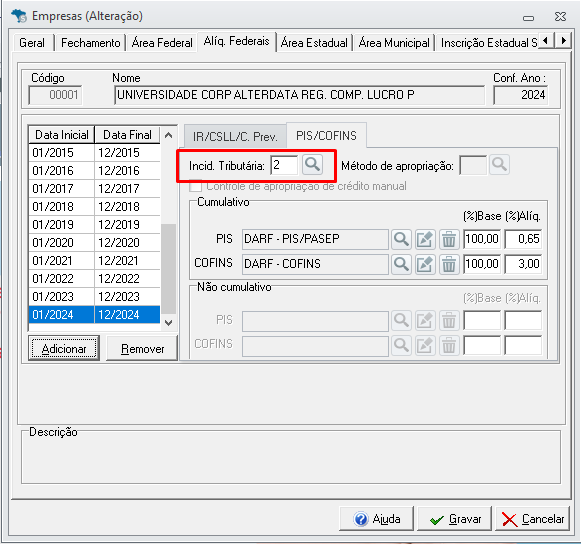
Task: Select the 01/2021 period row
Action: 94,261
